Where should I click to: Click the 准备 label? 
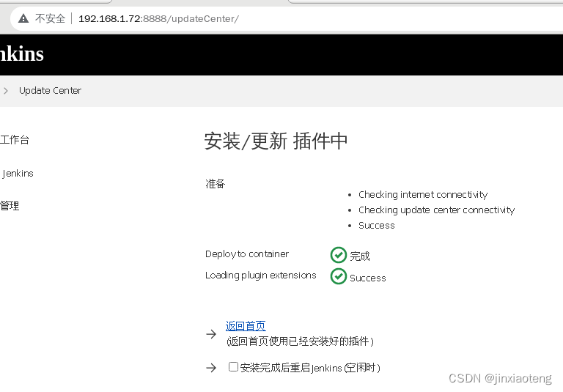[215, 184]
